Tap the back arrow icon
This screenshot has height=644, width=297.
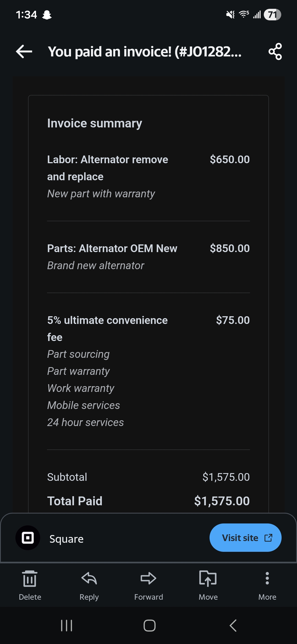[24, 51]
